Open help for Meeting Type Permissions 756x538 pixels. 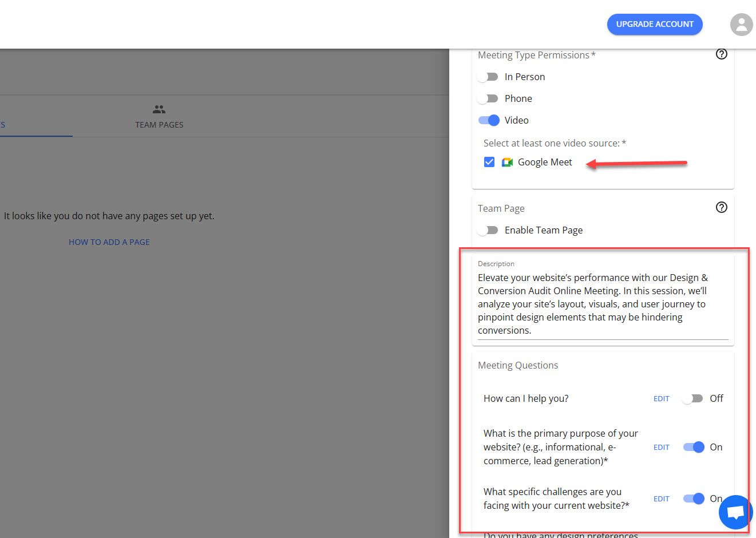click(721, 54)
